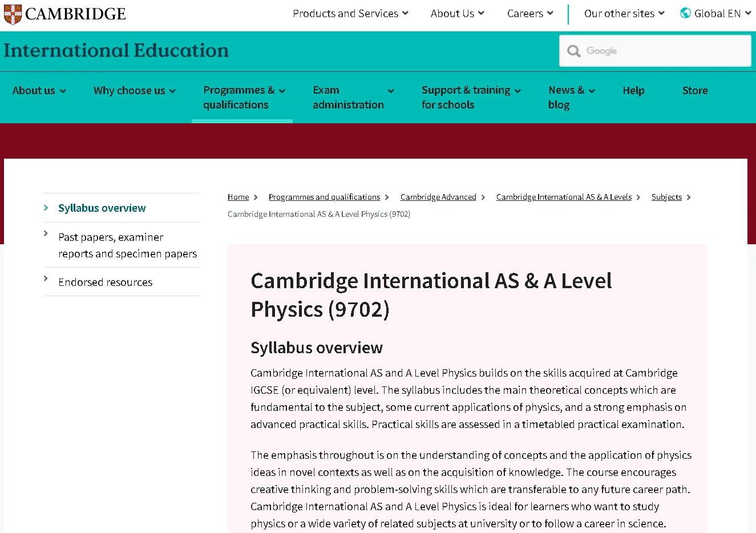Click the Cambridge shield crest logo
756x533 pixels.
point(11,14)
